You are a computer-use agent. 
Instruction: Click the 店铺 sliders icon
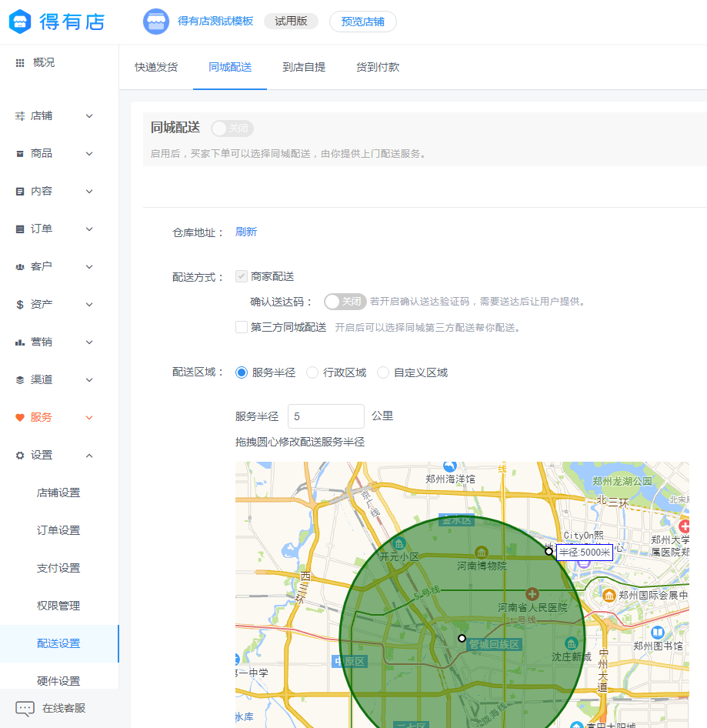coord(20,116)
